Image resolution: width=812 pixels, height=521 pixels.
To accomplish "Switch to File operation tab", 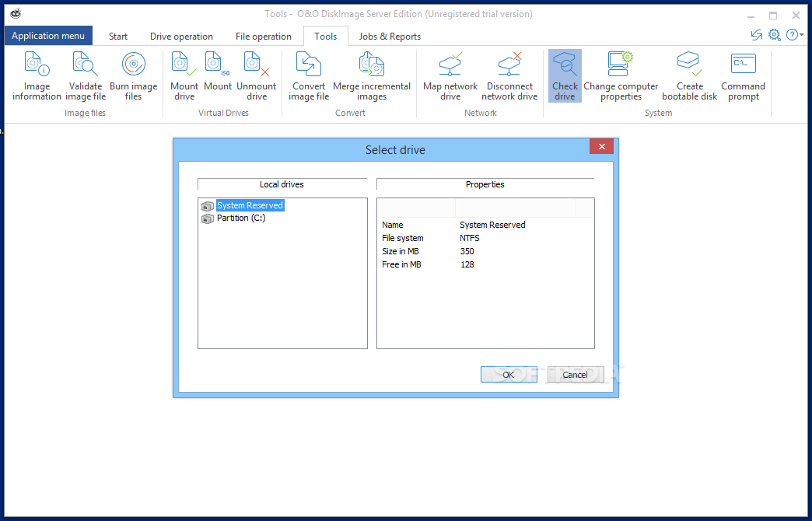I will [x=263, y=37].
